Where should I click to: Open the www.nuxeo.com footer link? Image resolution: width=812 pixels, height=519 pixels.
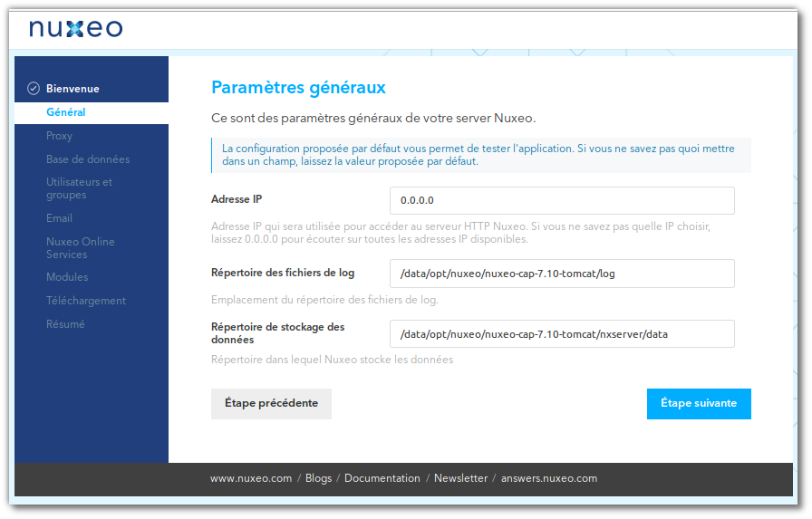tap(251, 478)
